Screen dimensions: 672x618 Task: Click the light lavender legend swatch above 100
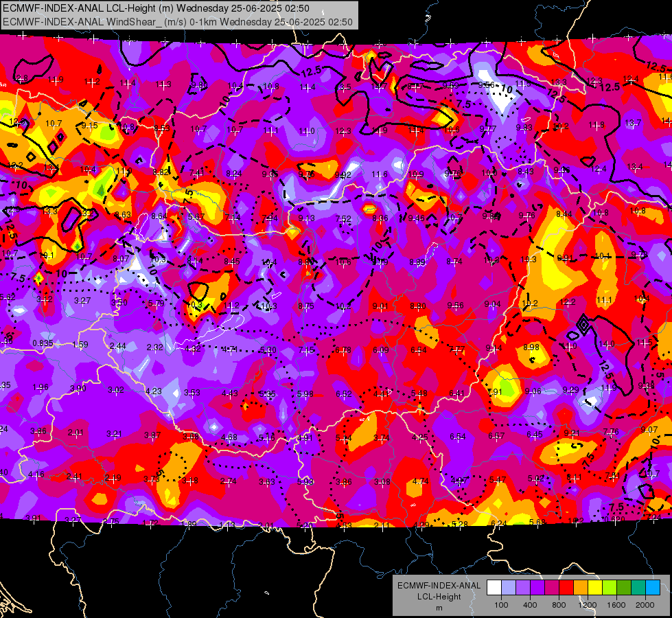508,587
